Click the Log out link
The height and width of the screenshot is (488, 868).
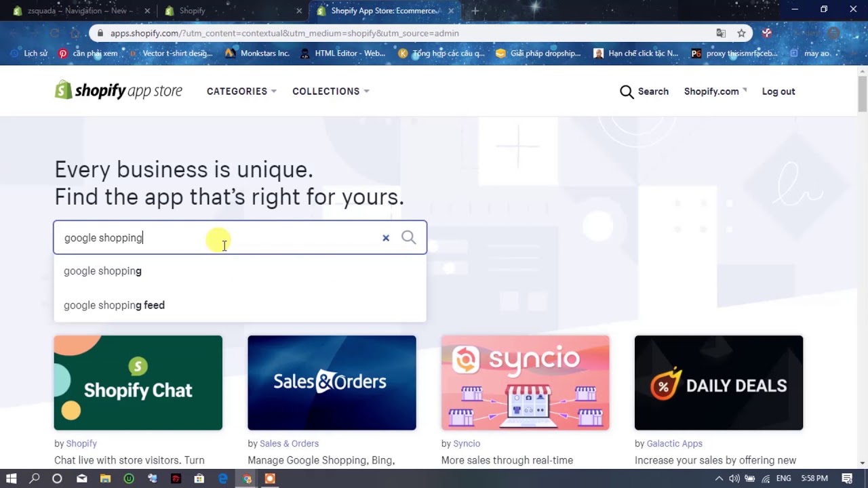click(778, 91)
